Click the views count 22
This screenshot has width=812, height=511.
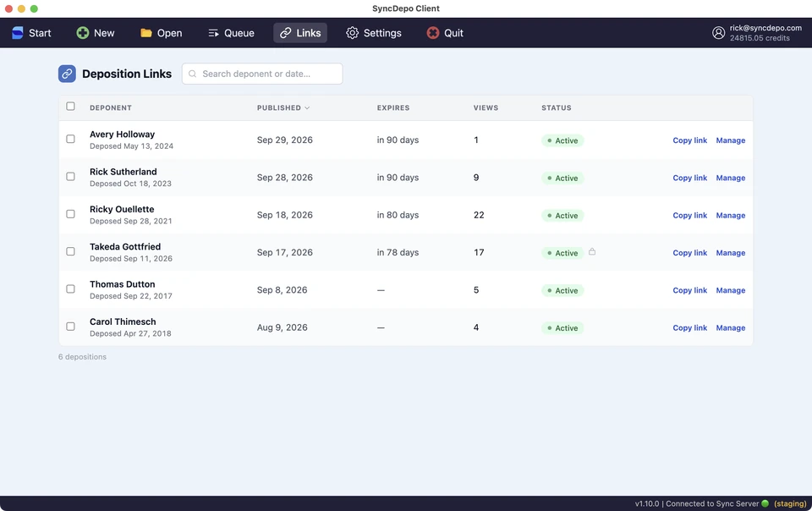tap(479, 215)
